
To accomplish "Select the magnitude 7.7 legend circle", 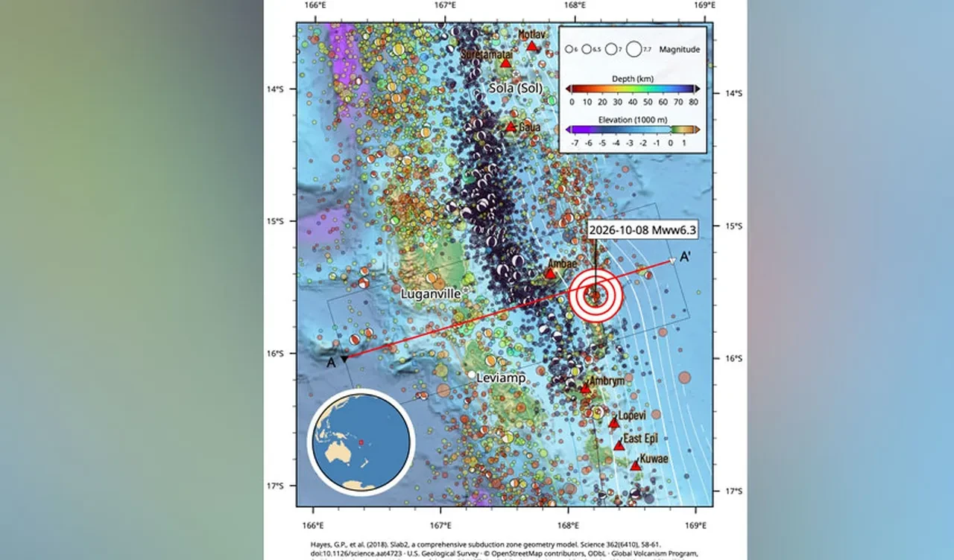I will point(634,49).
